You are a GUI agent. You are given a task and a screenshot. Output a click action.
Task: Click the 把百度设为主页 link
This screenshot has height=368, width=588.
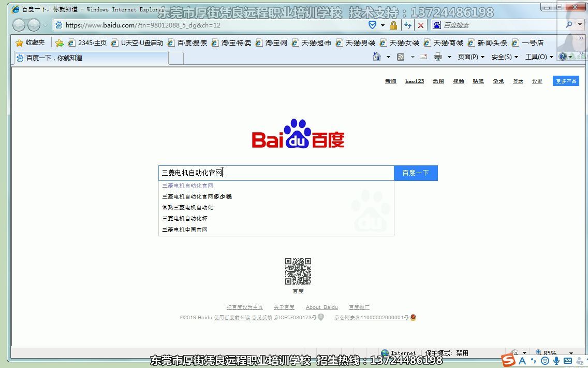(x=244, y=307)
